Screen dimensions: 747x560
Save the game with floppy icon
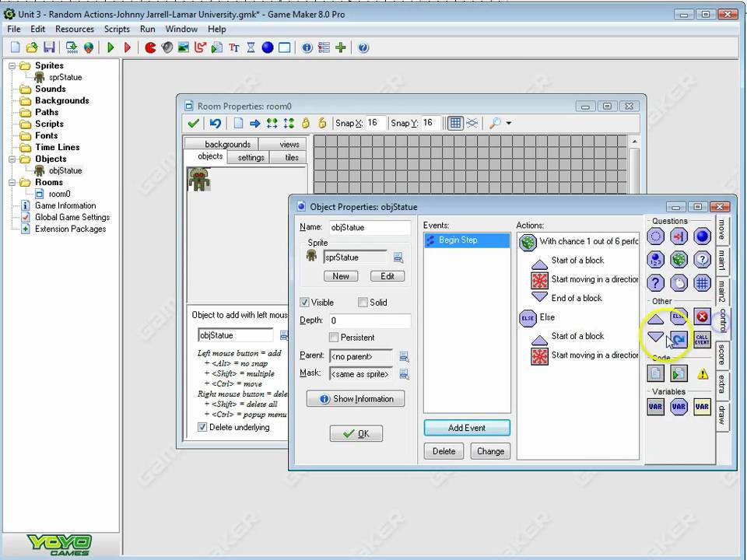click(x=49, y=47)
